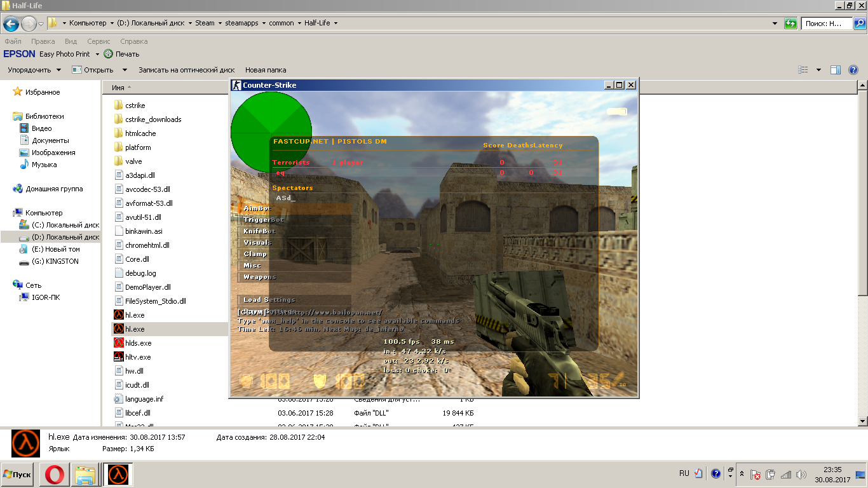Screen dimensions: 868x488
Task: Select the Музыка library
Action: click(44, 165)
